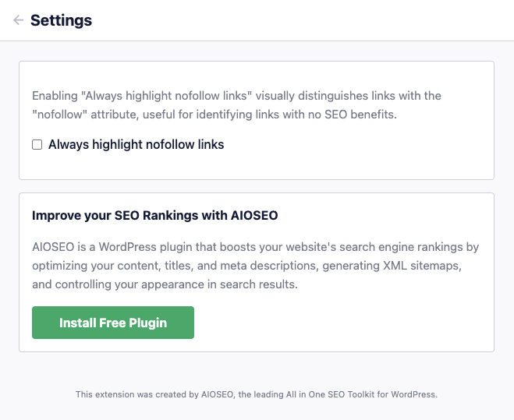Screen dimensions: 514x420
Task: Click the "This extension was created by" footer line
Action: click(x=257, y=394)
